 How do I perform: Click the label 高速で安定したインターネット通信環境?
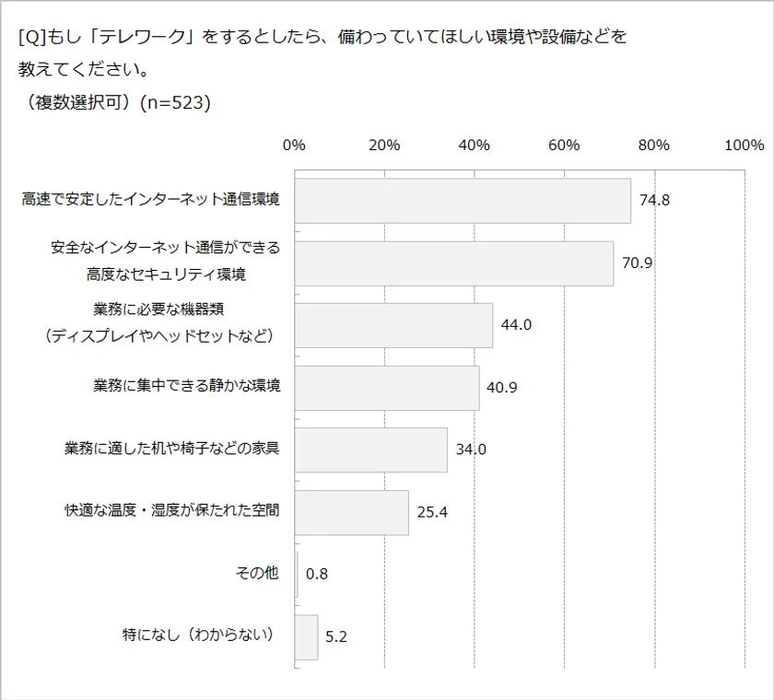click(x=151, y=199)
